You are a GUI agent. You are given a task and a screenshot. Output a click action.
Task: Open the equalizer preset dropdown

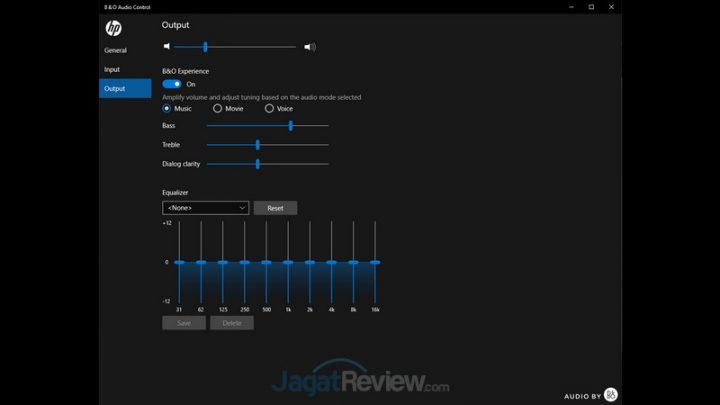tap(205, 208)
